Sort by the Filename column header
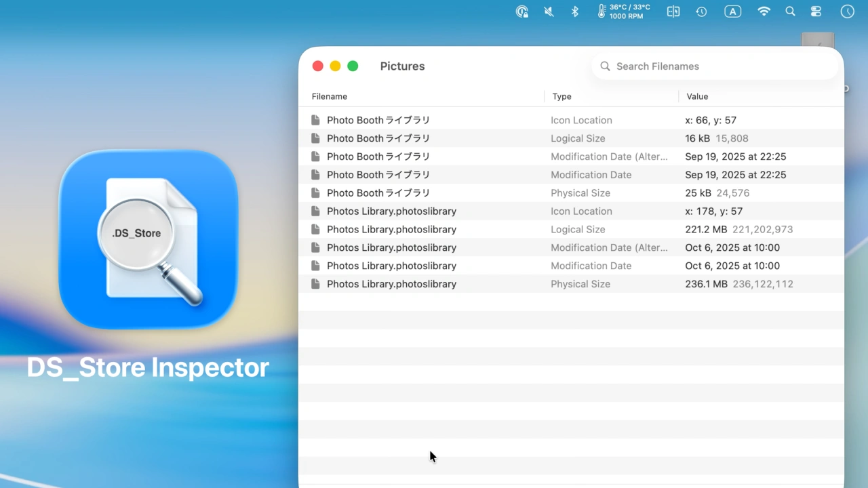This screenshot has height=488, width=868. click(330, 96)
